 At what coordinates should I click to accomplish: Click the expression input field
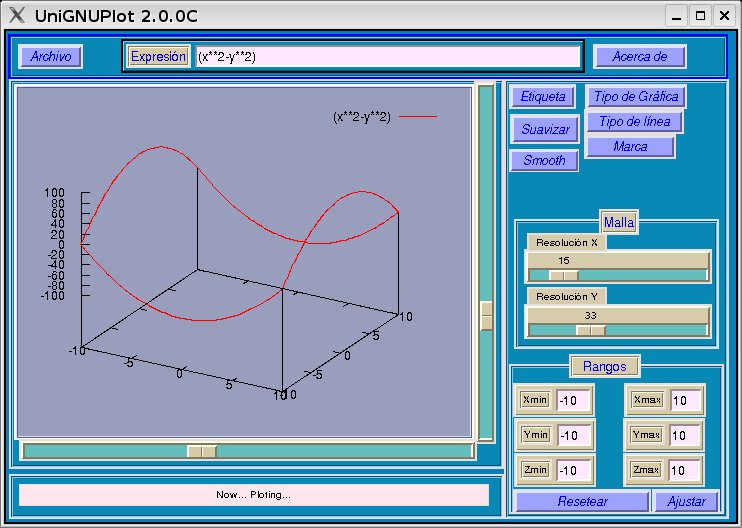click(x=387, y=57)
